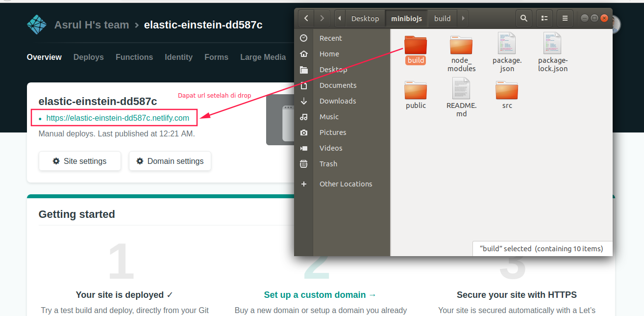
Task: Select the build folder icon
Action: click(416, 44)
